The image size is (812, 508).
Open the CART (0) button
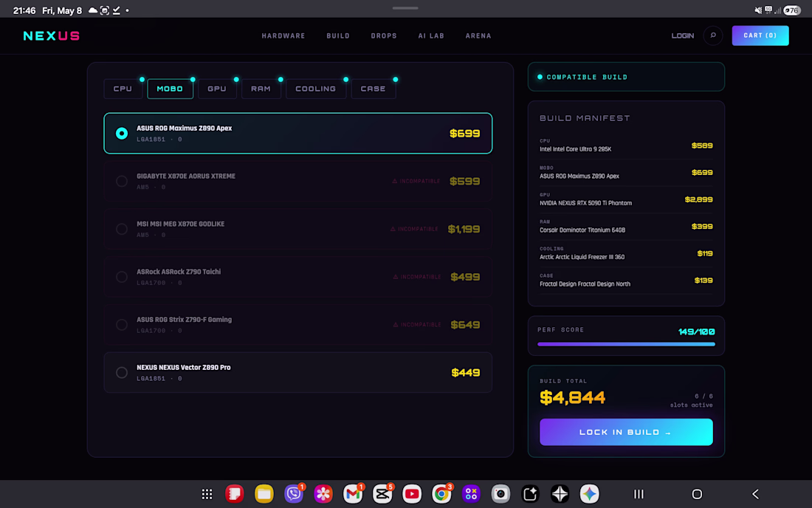(x=760, y=35)
